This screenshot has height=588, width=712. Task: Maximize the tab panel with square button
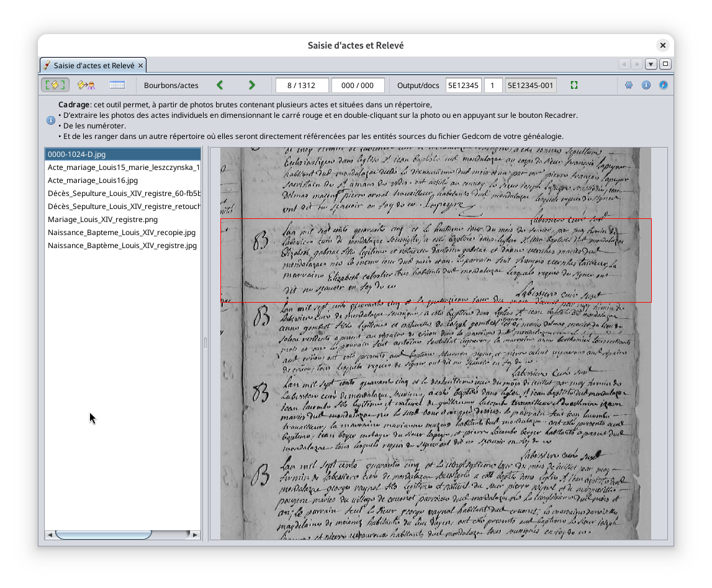(665, 64)
